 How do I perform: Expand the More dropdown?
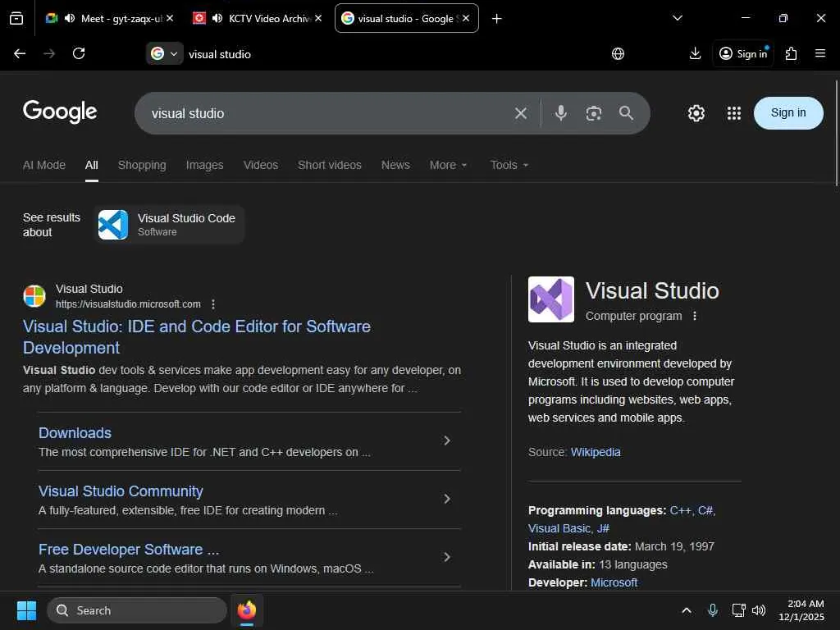449,165
